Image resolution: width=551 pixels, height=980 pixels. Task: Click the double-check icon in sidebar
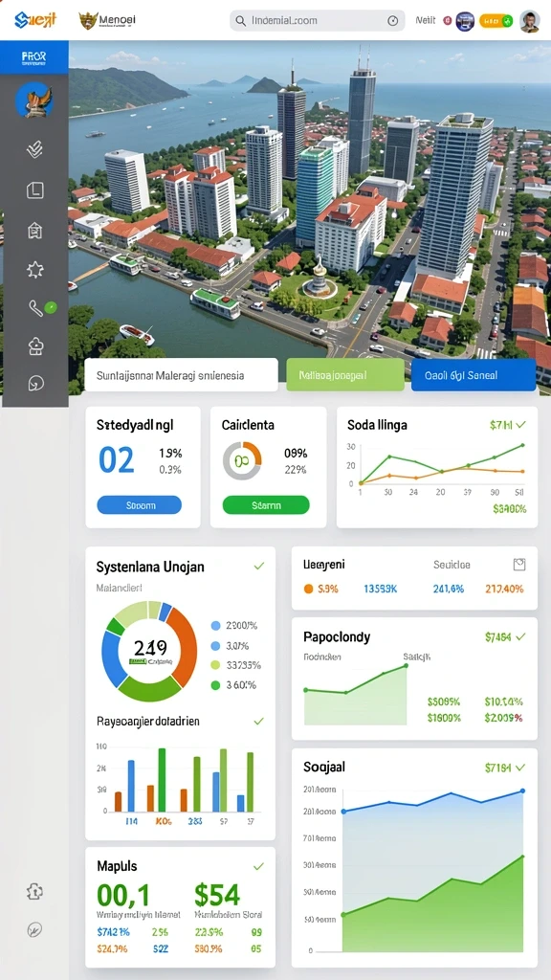35,148
